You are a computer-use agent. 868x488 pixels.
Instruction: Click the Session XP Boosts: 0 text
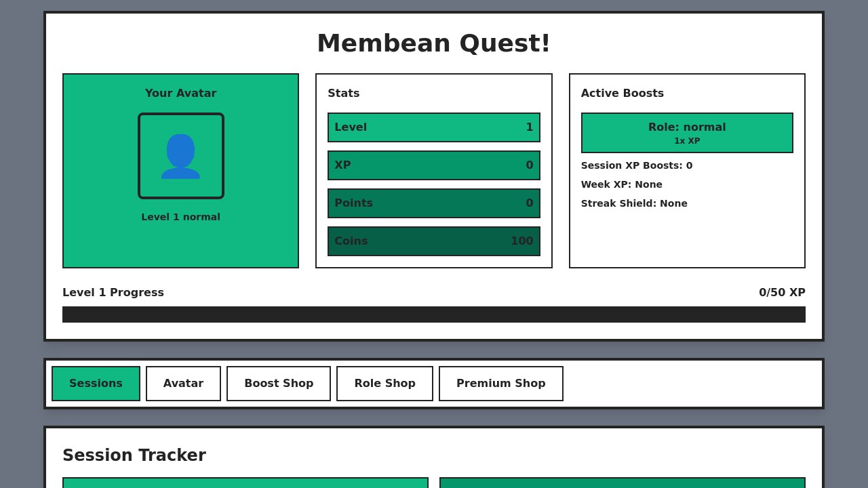637,165
